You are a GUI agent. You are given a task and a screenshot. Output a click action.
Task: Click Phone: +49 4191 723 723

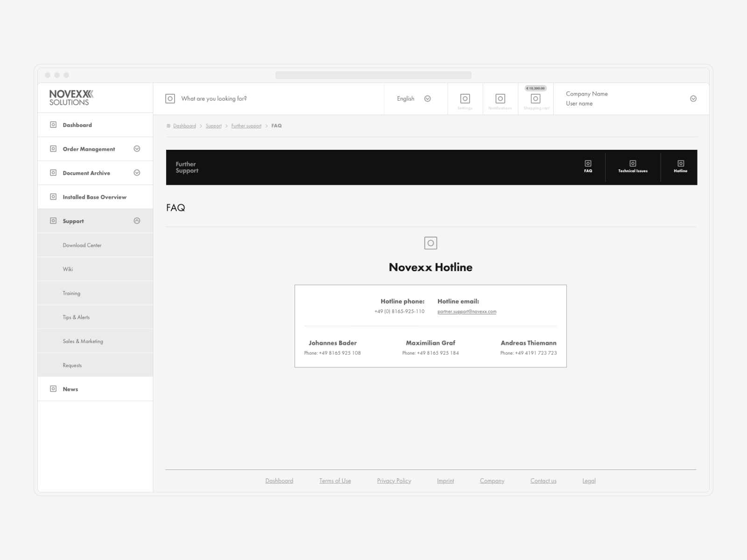pyautogui.click(x=529, y=353)
